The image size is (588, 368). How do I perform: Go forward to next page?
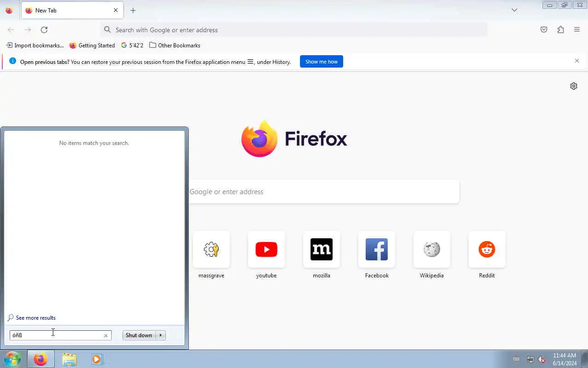pos(28,30)
